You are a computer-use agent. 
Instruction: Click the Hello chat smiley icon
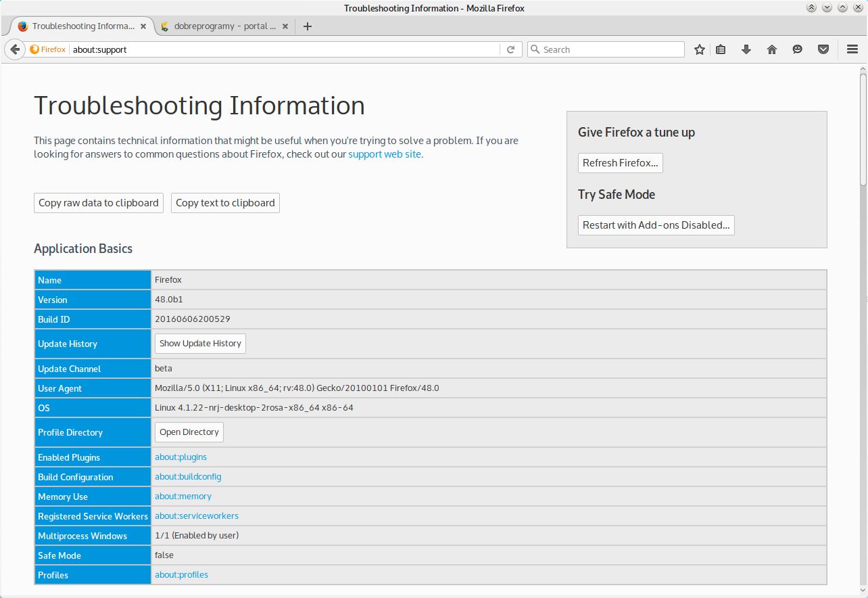[798, 49]
